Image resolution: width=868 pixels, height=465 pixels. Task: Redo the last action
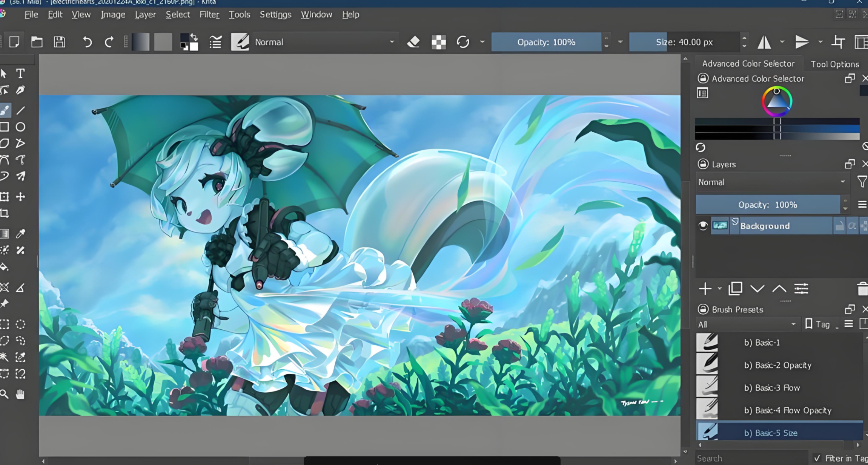tap(109, 42)
